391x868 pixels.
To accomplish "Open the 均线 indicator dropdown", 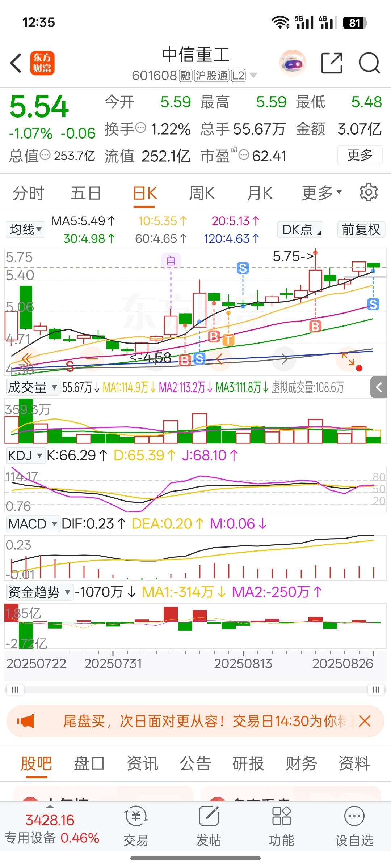I will tap(25, 229).
